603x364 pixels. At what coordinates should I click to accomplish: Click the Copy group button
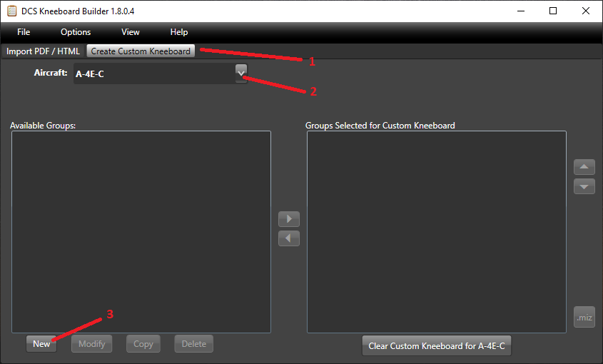coord(143,343)
